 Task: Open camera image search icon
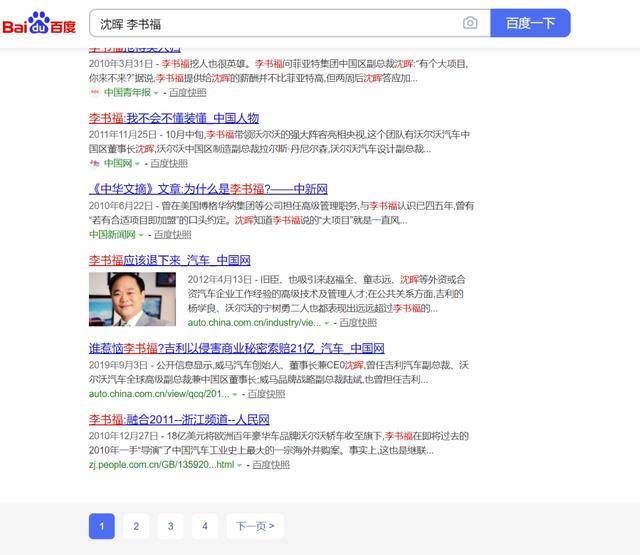(x=470, y=23)
